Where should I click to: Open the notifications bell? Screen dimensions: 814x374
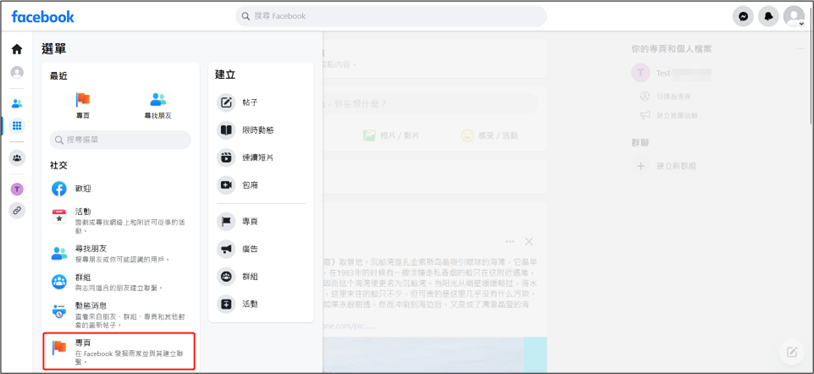768,17
